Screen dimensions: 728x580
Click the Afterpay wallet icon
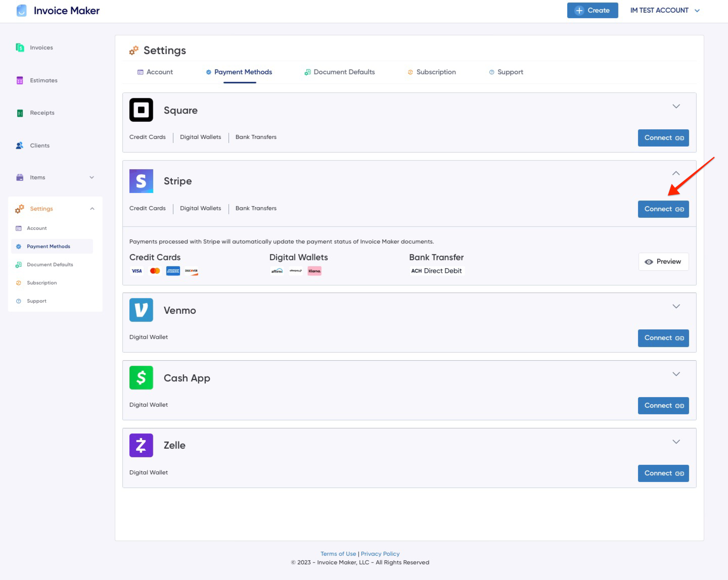296,271
